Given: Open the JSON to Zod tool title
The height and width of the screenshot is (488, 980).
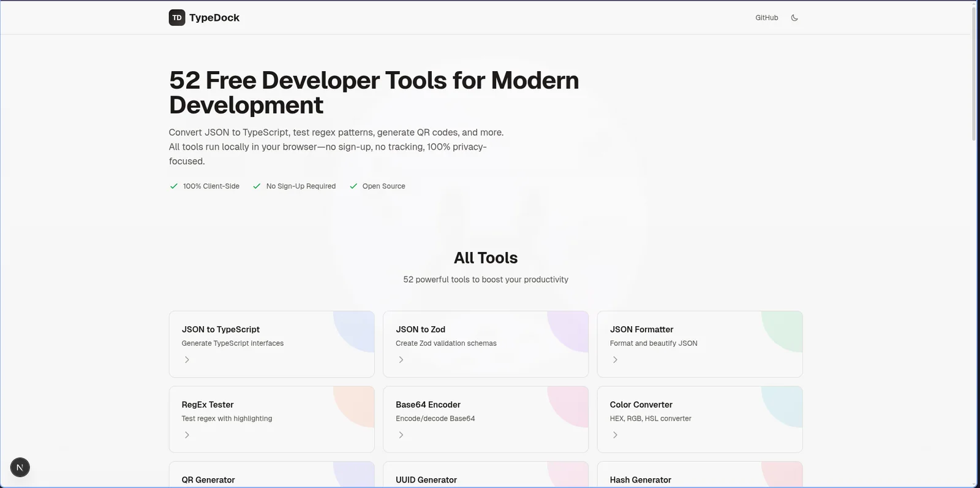Looking at the screenshot, I should coord(420,329).
